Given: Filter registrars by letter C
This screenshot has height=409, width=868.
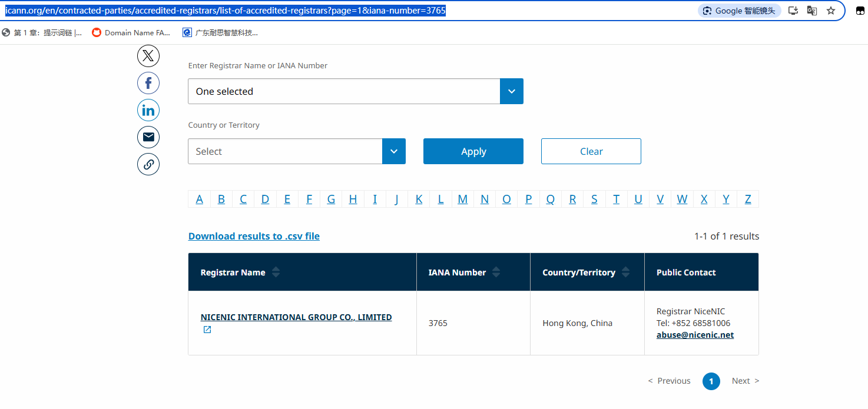Looking at the screenshot, I should click(x=243, y=199).
